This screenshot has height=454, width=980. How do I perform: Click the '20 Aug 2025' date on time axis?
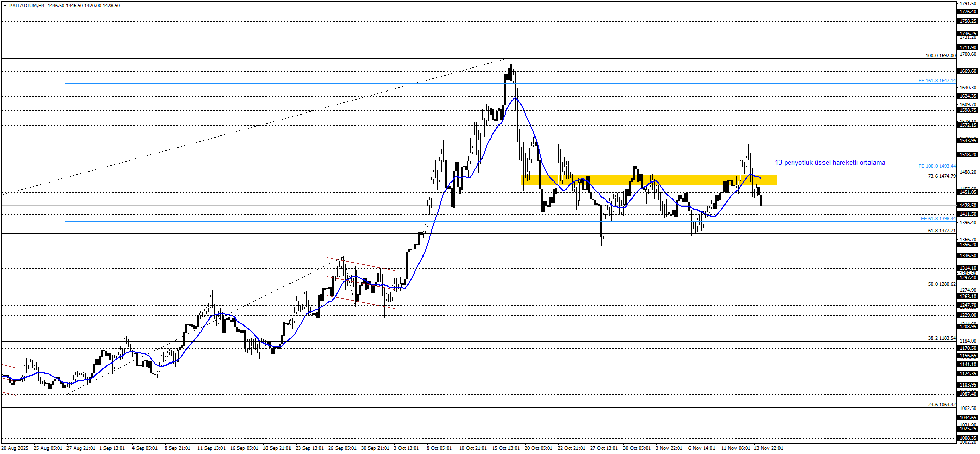pyautogui.click(x=15, y=448)
